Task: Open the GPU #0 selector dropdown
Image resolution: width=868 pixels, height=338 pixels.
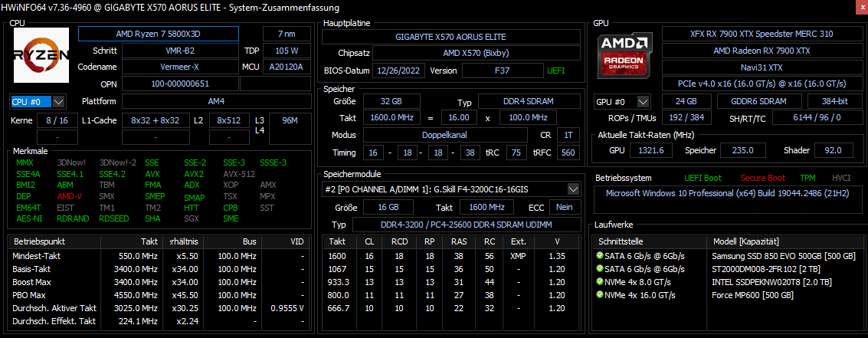Action: (643, 102)
